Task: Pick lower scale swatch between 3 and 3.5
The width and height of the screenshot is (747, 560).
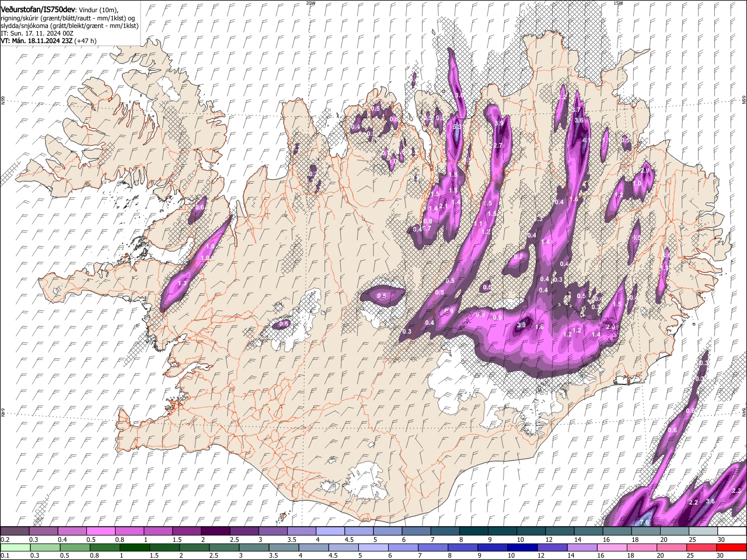Action: [x=253, y=547]
